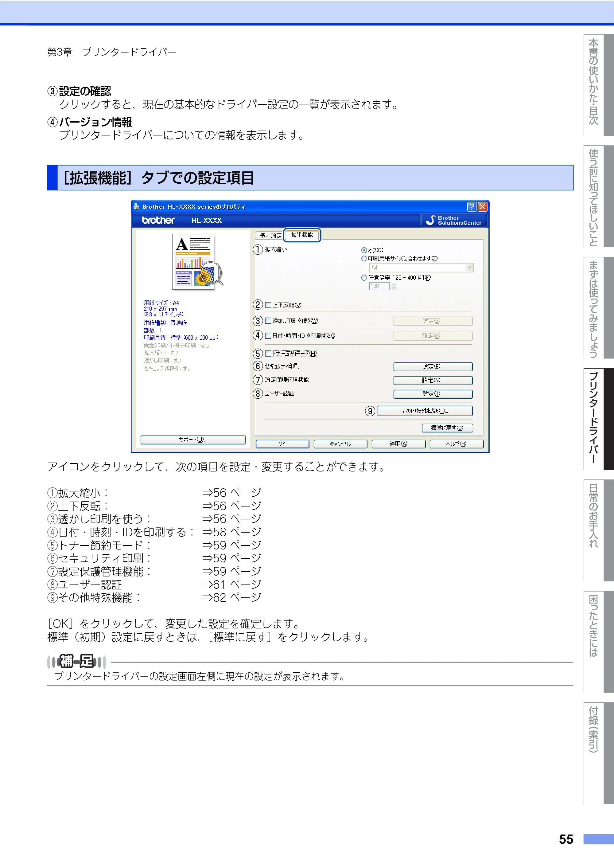The width and height of the screenshot is (614, 868).
Task: Click the 両面印刷/小冊子印刷 : なし summary text
Action: pyautogui.click(x=176, y=345)
